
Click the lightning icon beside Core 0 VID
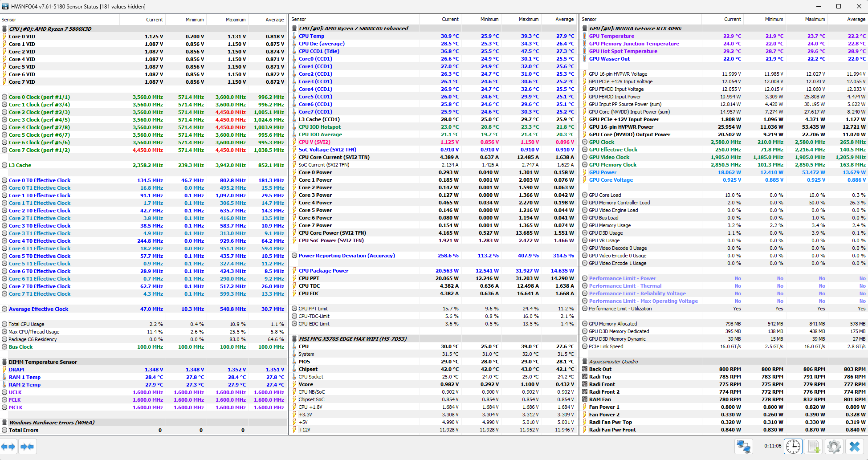(x=4, y=37)
